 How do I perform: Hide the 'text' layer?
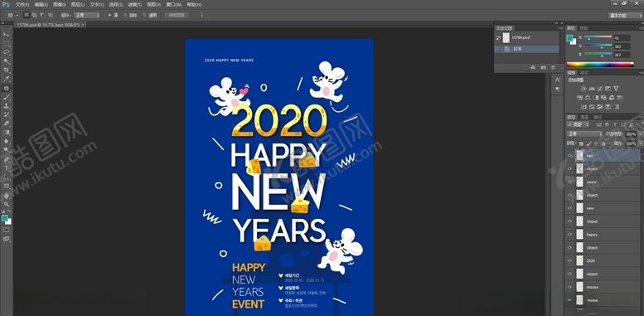pos(569,155)
